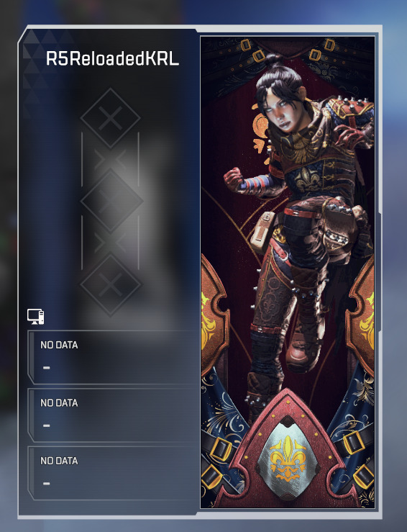Choose the bottom empty badge slot

click(111, 284)
